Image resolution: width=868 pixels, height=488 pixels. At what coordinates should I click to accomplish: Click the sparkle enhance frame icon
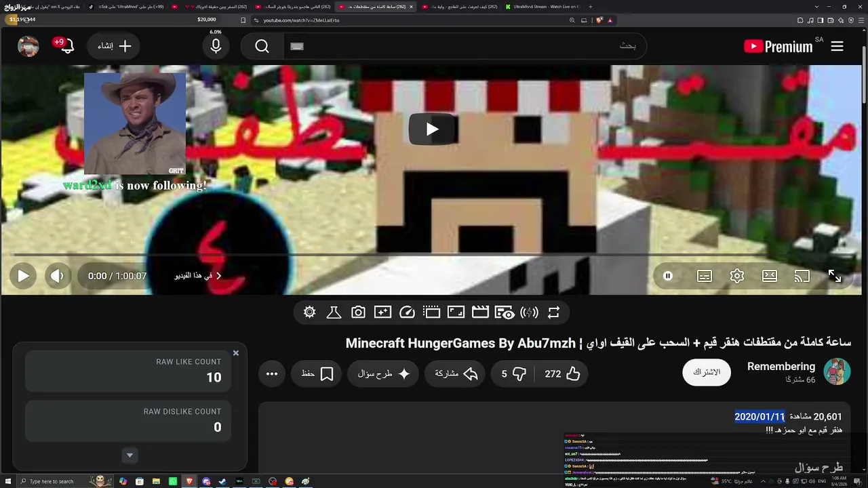[x=382, y=312]
